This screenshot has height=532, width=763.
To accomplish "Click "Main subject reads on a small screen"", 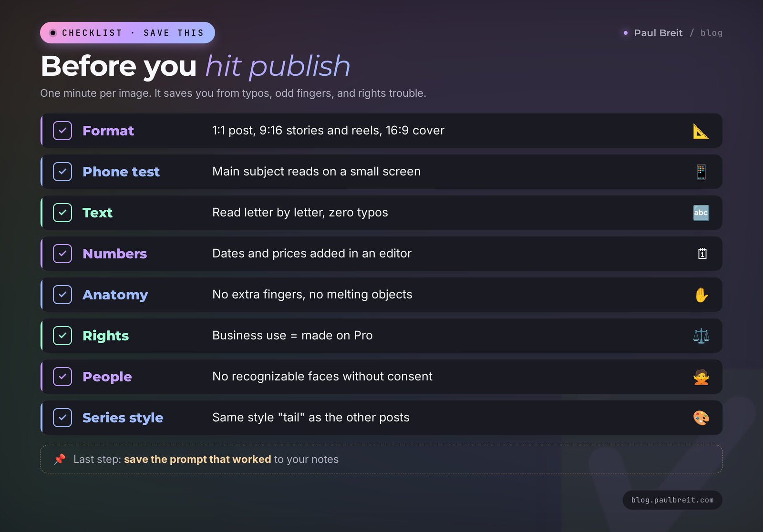I will pyautogui.click(x=317, y=172).
